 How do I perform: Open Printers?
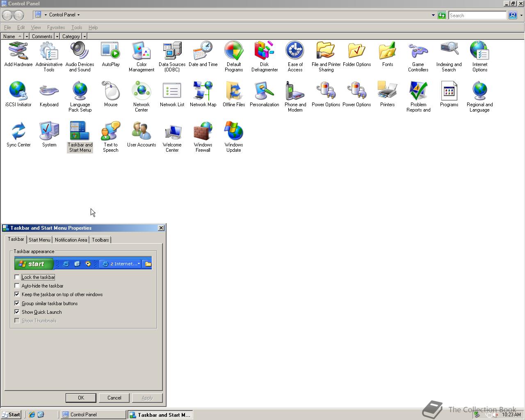click(388, 94)
